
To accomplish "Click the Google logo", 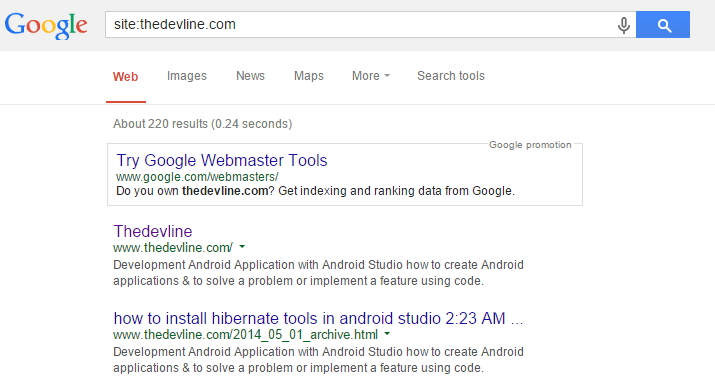I will point(46,26).
